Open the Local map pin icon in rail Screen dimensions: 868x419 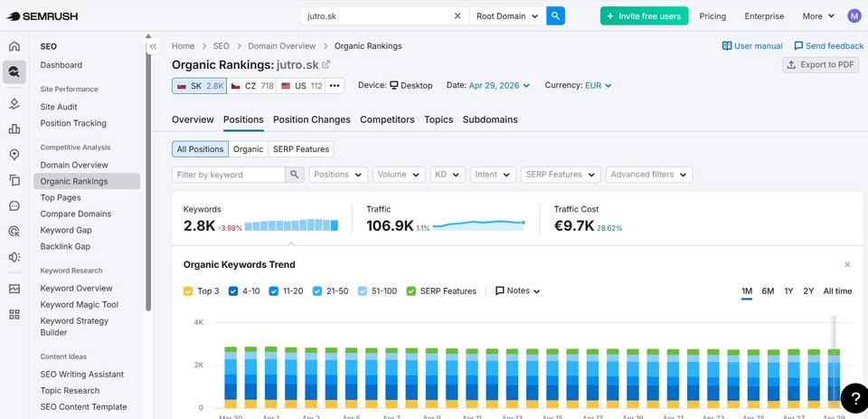14,155
